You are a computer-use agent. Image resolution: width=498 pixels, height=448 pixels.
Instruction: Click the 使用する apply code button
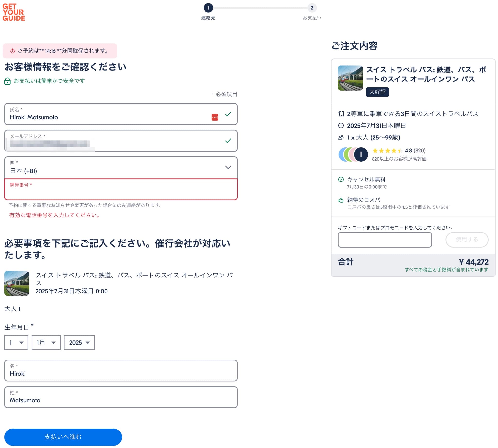coord(467,240)
